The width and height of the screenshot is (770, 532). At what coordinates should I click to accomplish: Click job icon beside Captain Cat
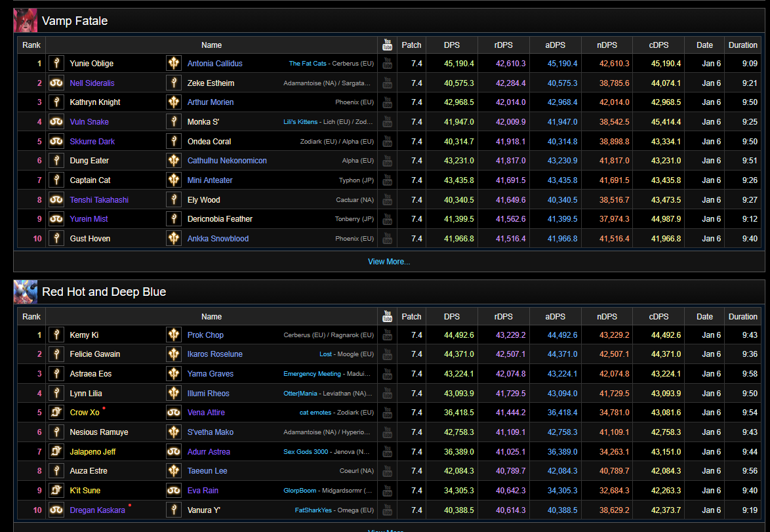click(x=56, y=180)
